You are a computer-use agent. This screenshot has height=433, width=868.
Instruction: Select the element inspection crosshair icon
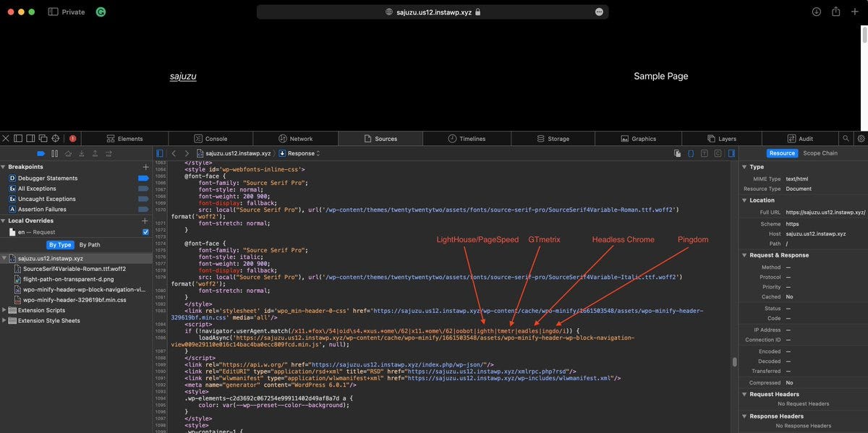point(54,138)
